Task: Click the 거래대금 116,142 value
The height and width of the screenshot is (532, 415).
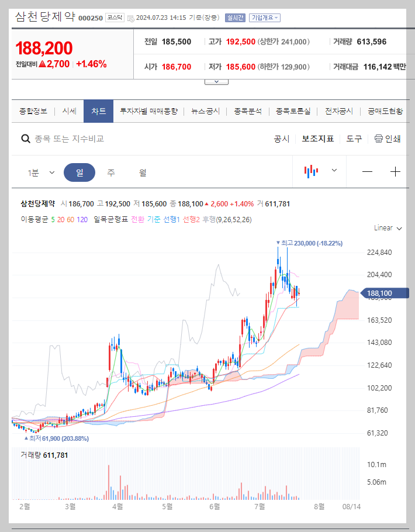Action: 378,67
